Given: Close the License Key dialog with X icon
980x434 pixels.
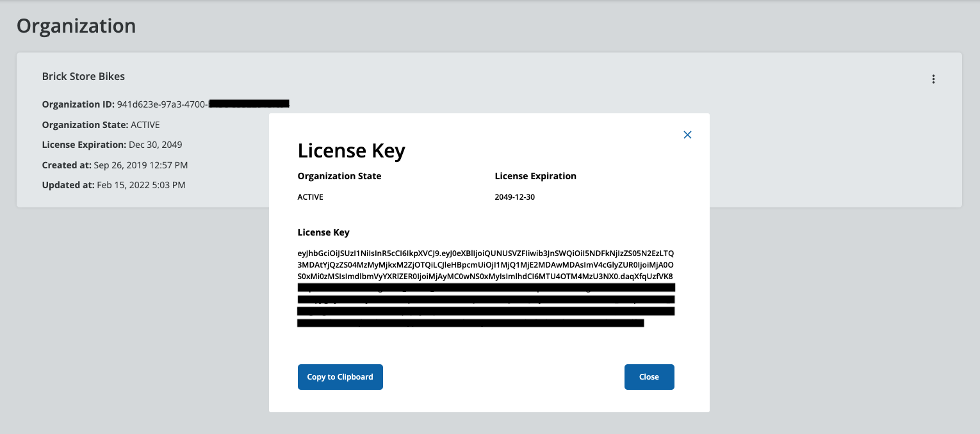Looking at the screenshot, I should 687,135.
